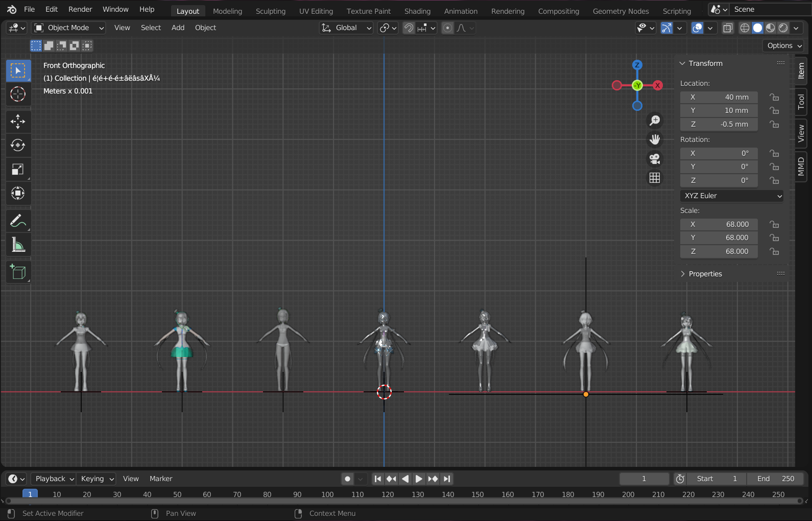The image size is (812, 521).
Task: Toggle viewport overlays
Action: pyautogui.click(x=697, y=28)
